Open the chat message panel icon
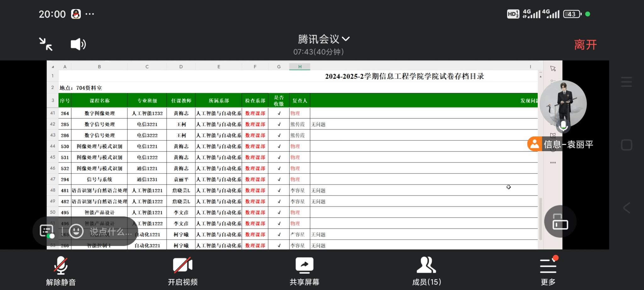 tap(47, 231)
